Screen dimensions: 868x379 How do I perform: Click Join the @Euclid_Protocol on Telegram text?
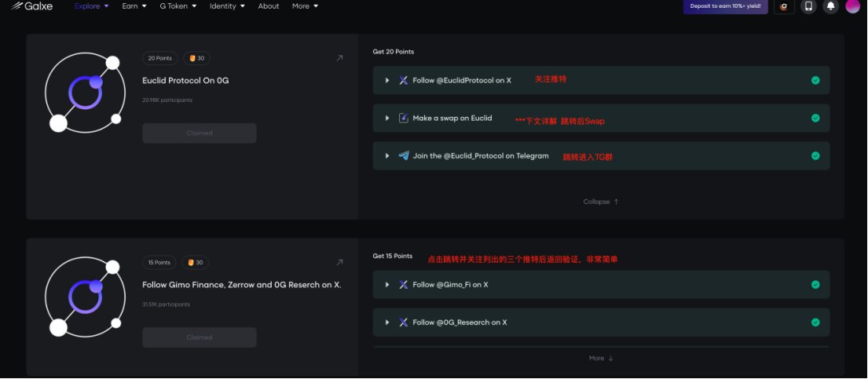click(481, 156)
